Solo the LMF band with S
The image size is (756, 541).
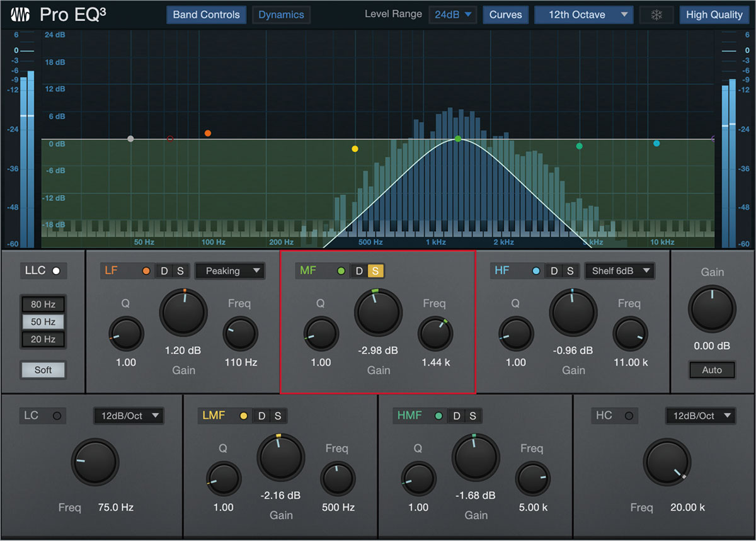277,416
